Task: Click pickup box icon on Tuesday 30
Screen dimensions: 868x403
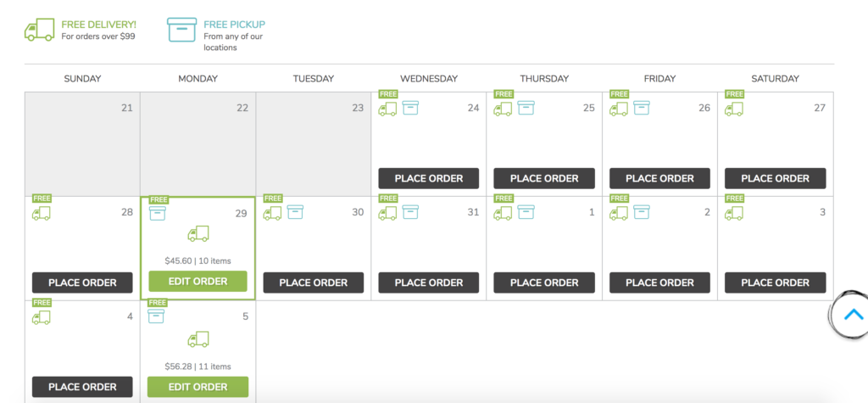Action: coord(295,212)
